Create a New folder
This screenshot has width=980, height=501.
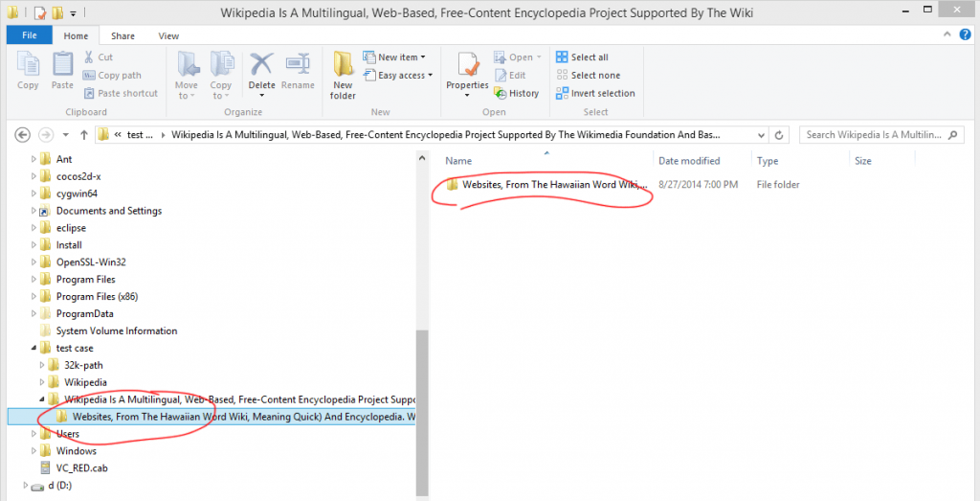pos(343,75)
